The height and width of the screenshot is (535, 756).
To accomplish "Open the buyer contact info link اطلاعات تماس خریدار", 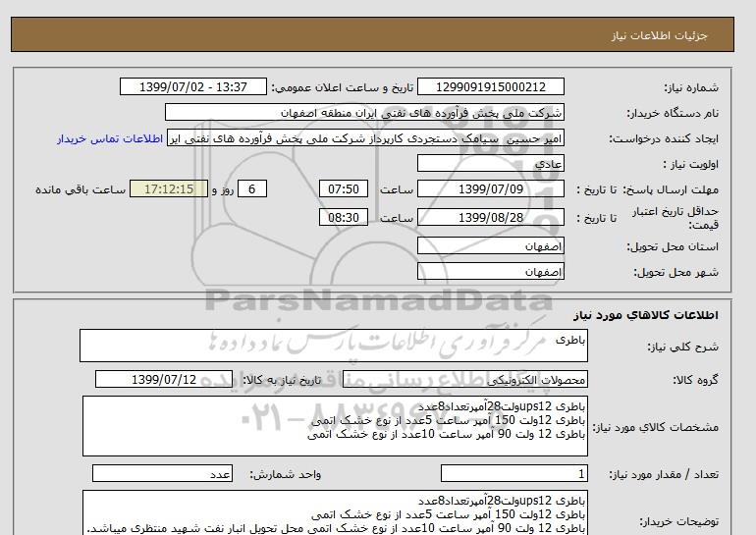I will tap(110, 138).
